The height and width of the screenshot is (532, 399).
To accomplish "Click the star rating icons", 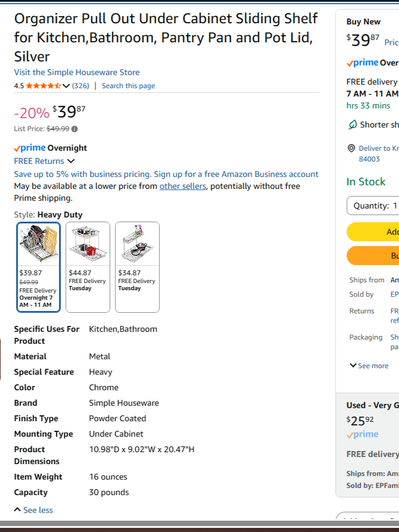I will pyautogui.click(x=43, y=86).
